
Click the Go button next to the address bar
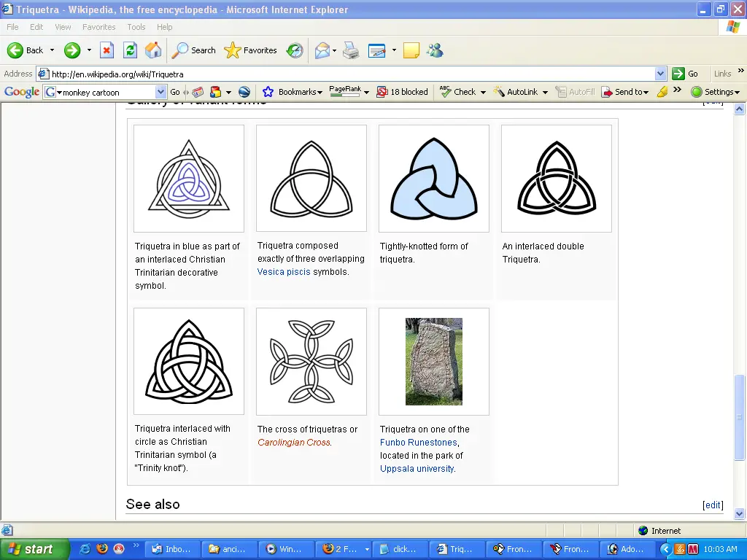coord(685,74)
